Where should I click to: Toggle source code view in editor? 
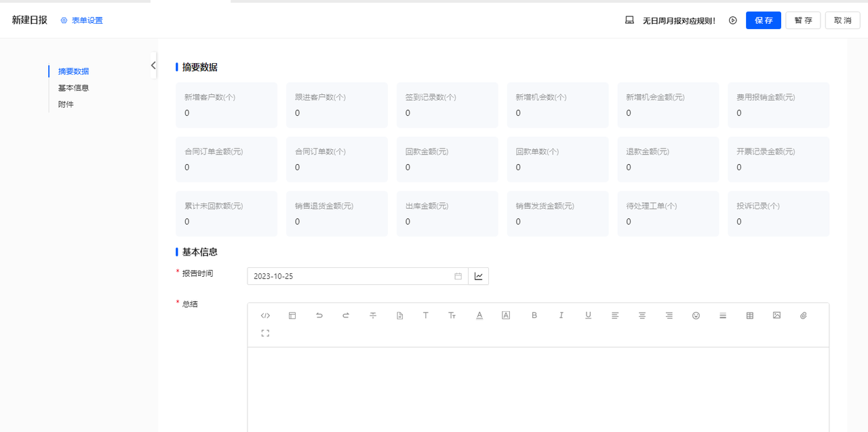(265, 315)
